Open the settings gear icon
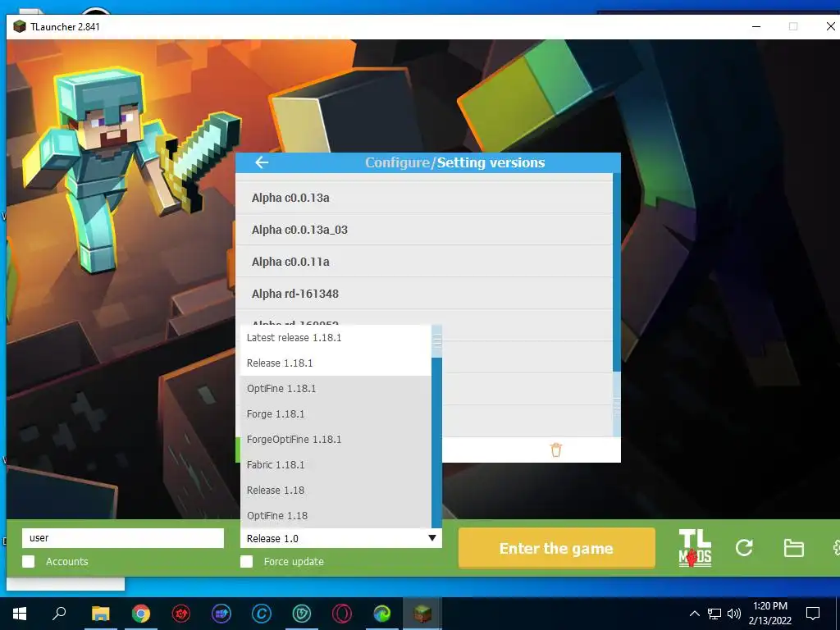The width and height of the screenshot is (840, 630). pos(836,548)
